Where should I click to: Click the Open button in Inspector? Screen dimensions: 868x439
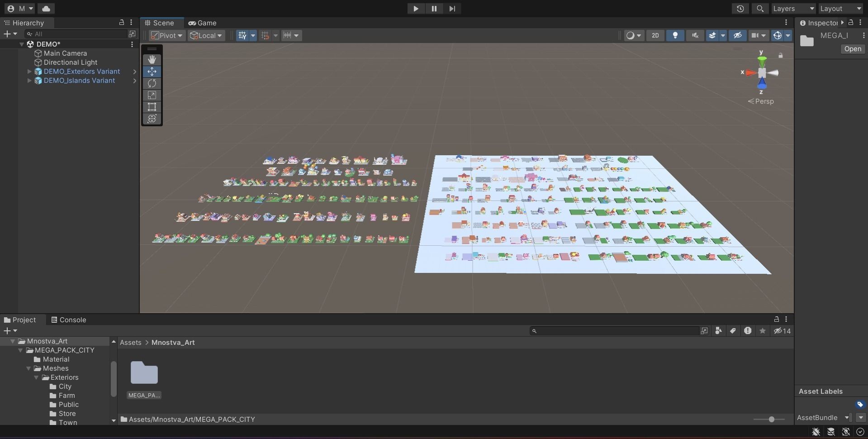(x=853, y=49)
